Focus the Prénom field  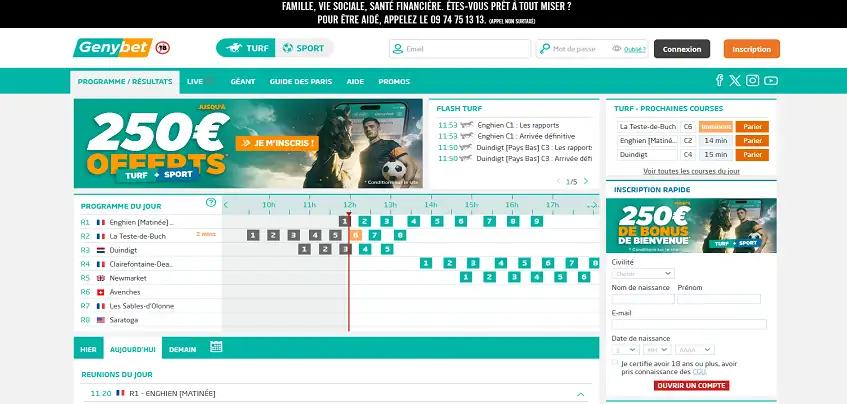[718, 299]
